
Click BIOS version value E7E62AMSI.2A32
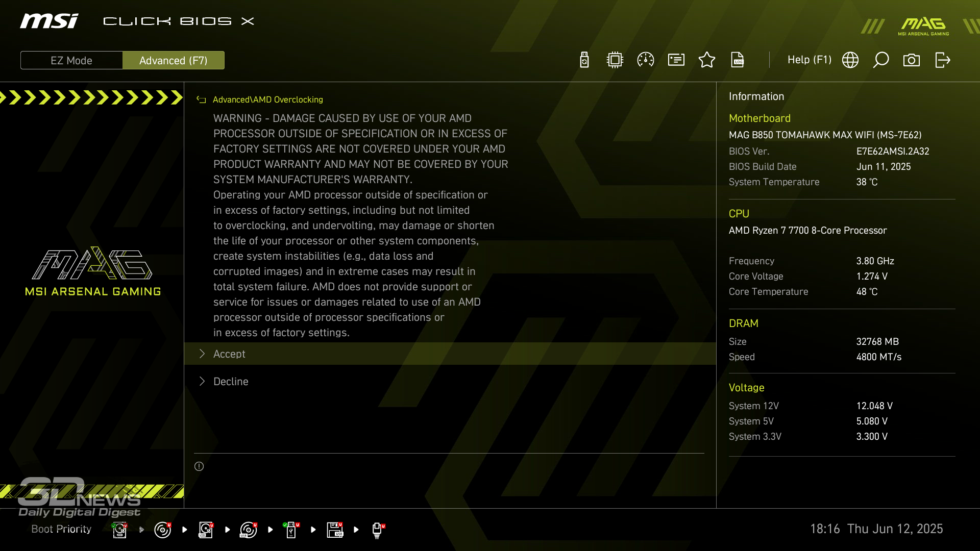893,151
